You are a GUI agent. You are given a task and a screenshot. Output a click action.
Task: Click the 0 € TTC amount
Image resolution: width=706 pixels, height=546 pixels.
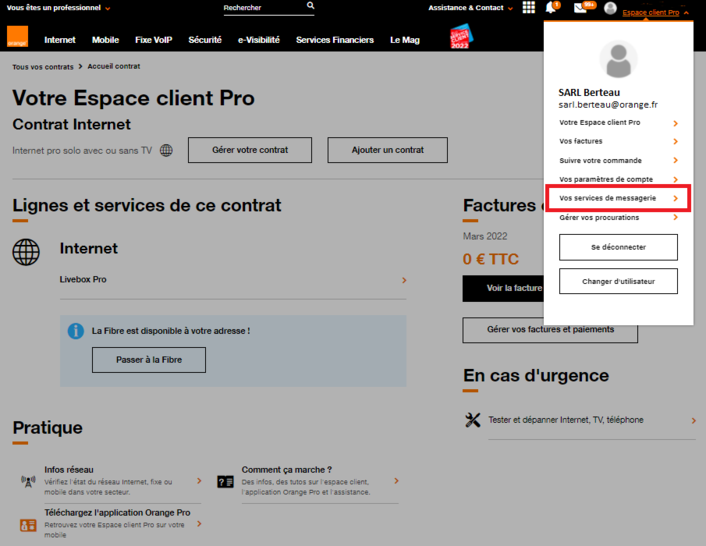coord(491,259)
